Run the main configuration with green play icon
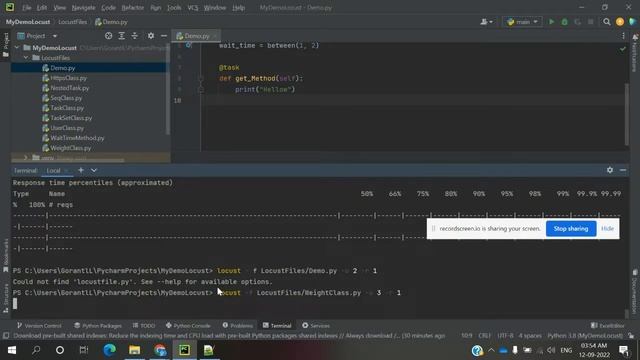 551,22
